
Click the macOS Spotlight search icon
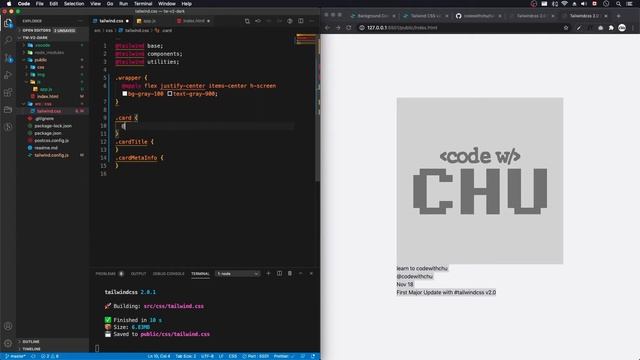pyautogui.click(x=618, y=4)
